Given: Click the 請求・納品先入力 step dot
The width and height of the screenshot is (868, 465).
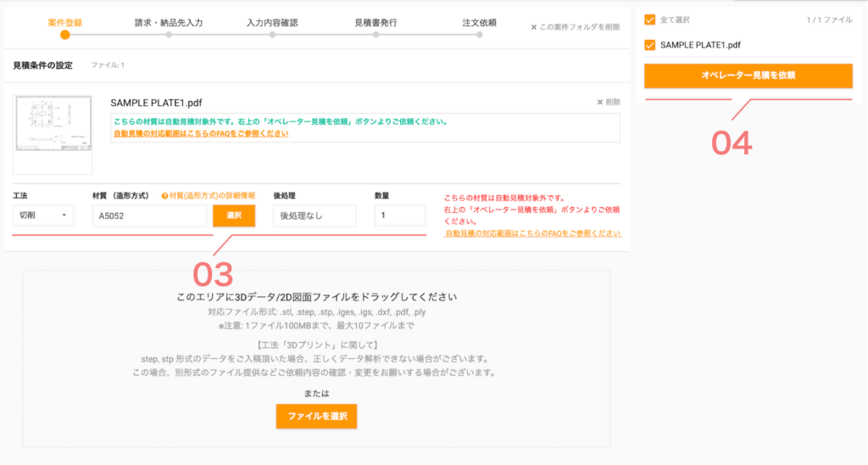Looking at the screenshot, I should [169, 35].
